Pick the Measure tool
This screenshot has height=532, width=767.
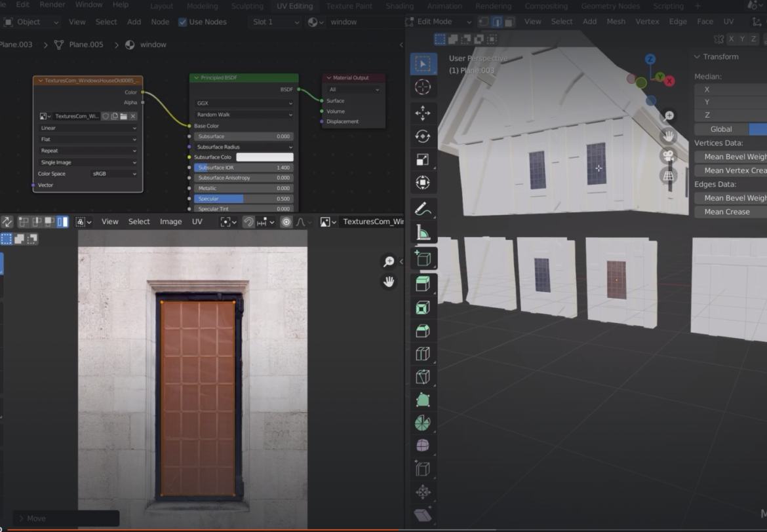coord(423,233)
